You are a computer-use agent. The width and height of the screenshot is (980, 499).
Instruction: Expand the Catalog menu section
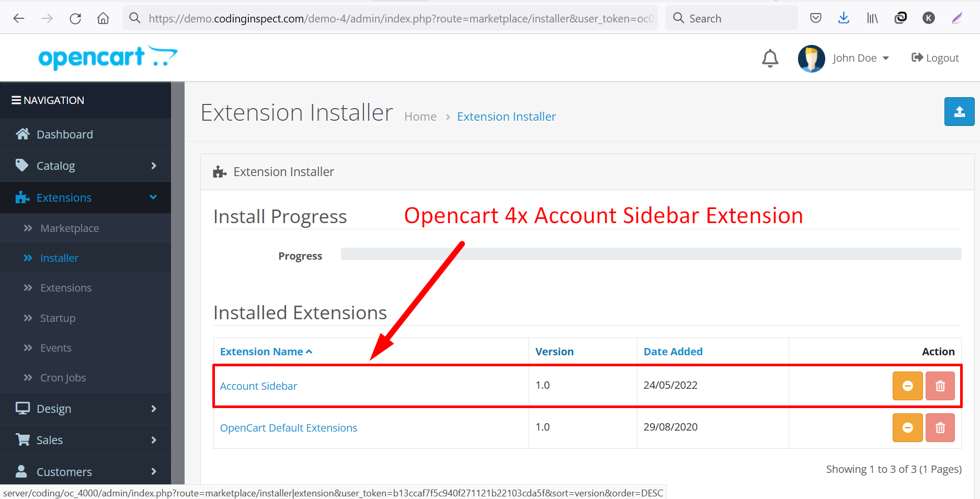click(x=85, y=166)
